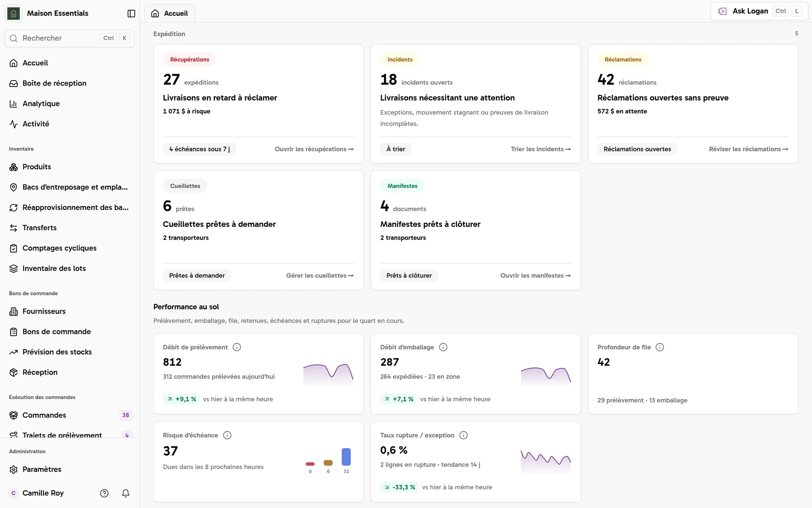Go to Commandes in sidebar
812x508 pixels.
(70, 415)
